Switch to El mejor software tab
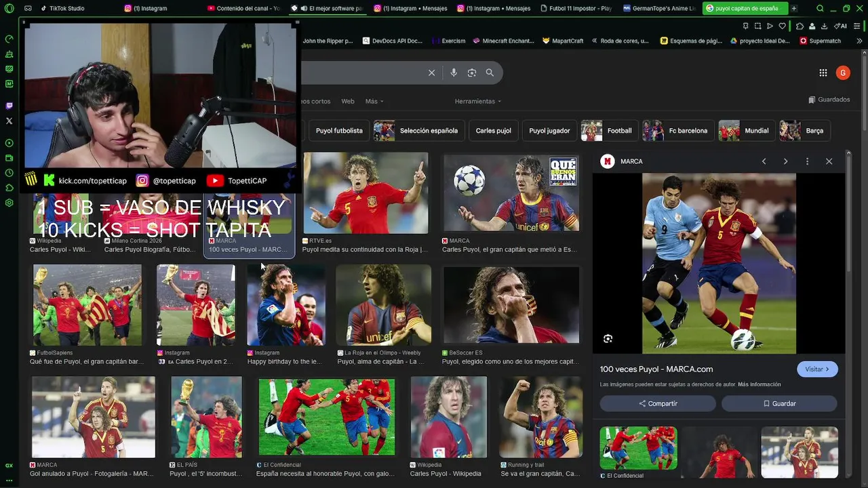The image size is (868, 488). [326, 8]
